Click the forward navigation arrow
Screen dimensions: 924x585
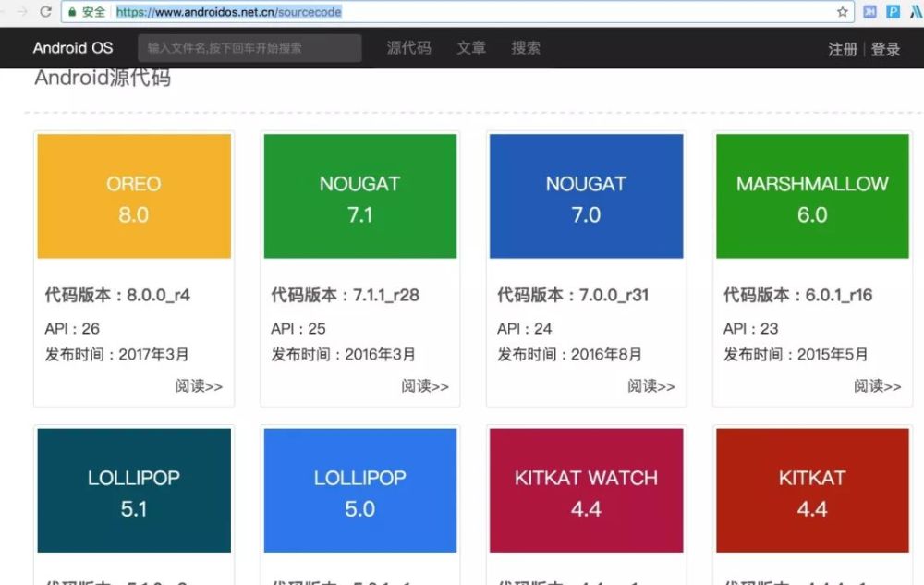click(21, 11)
